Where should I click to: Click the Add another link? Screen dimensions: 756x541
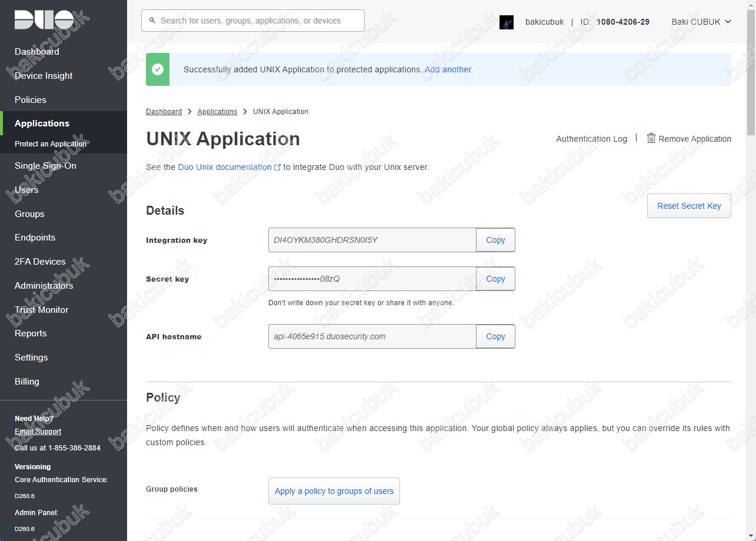tap(448, 69)
